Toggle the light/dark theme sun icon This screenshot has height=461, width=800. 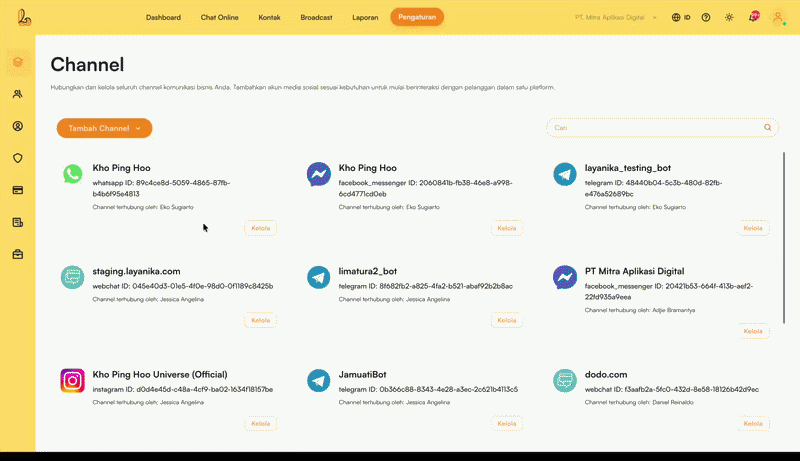pyautogui.click(x=729, y=17)
